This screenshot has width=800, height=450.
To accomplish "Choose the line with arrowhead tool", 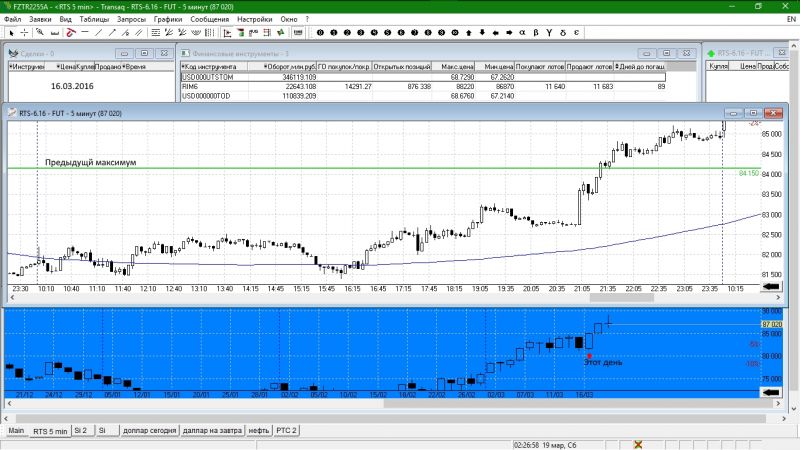I will click(112, 33).
